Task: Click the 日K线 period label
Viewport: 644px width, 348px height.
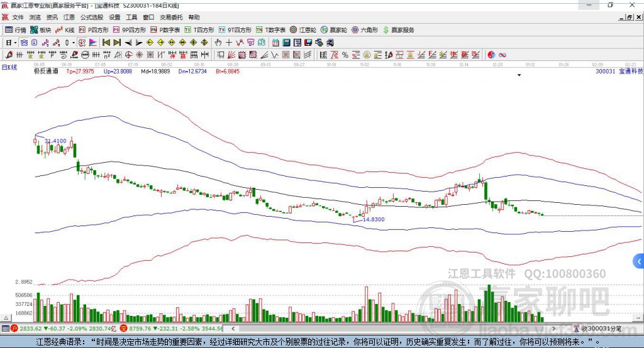Action: 9,68
